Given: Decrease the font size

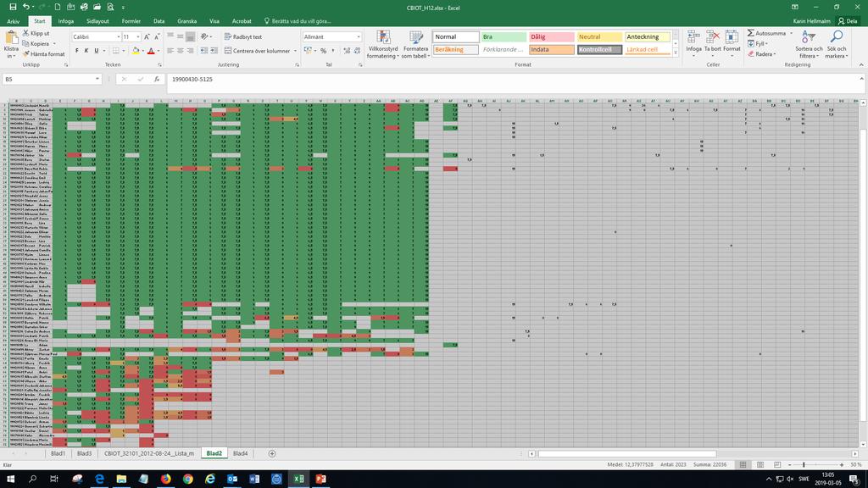Looking at the screenshot, I should (x=157, y=36).
